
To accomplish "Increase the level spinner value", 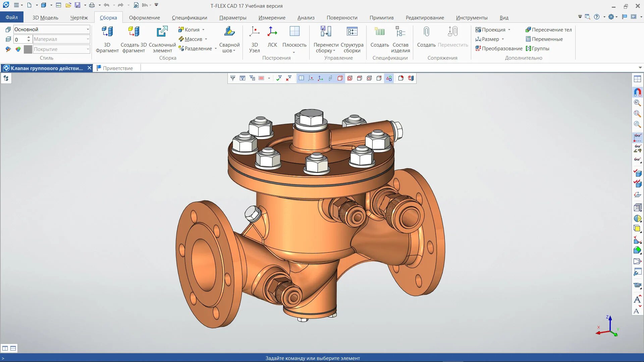I will 29,37.
